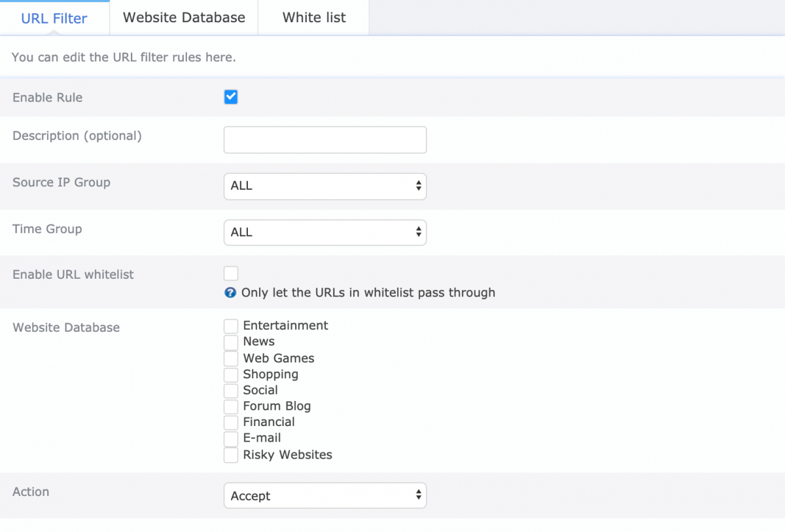Viewport: 785px width, 532px height.
Task: Click the Enable Rule label text
Action: click(x=48, y=98)
